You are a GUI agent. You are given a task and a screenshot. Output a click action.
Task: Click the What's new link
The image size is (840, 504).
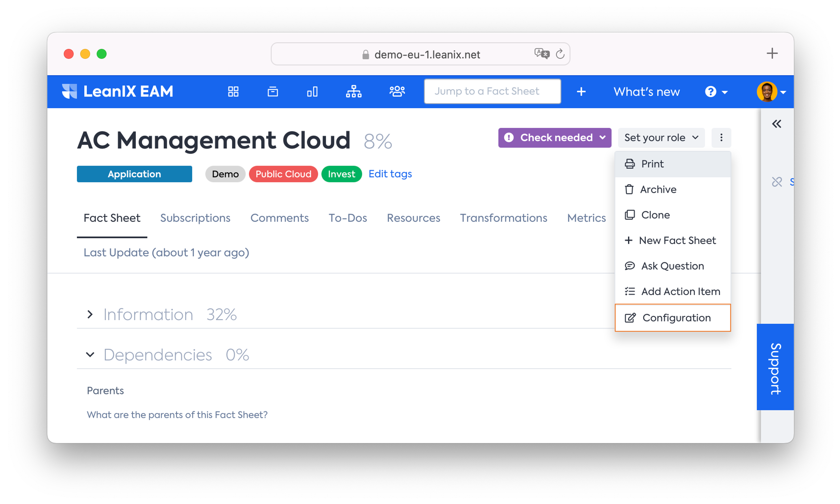647,92
